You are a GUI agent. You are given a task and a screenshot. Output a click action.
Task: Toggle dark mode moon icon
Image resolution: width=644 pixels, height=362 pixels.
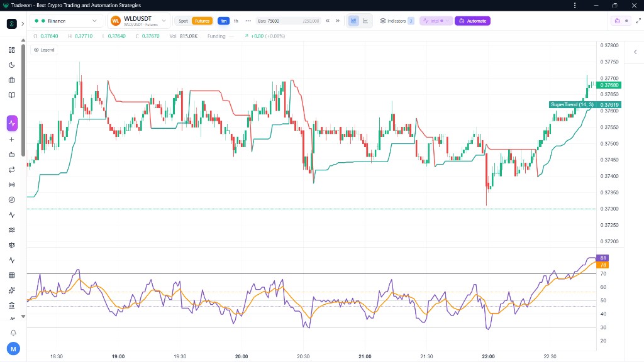pos(11,65)
